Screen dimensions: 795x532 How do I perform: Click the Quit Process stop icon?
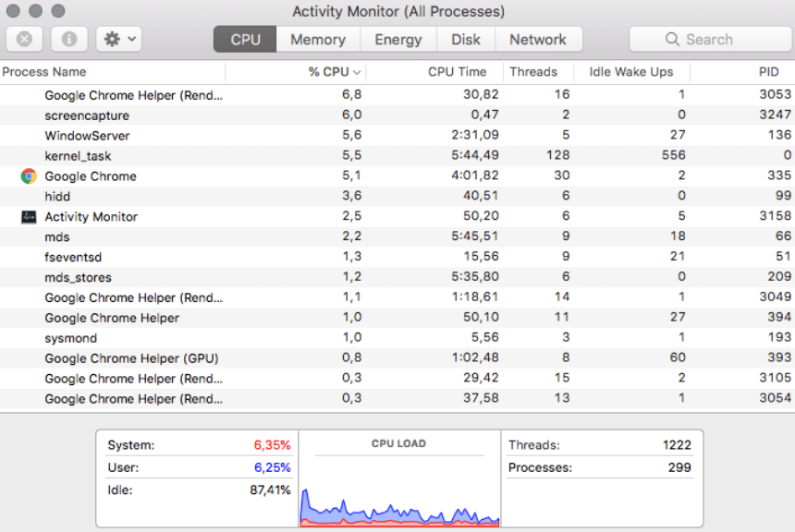(x=24, y=39)
